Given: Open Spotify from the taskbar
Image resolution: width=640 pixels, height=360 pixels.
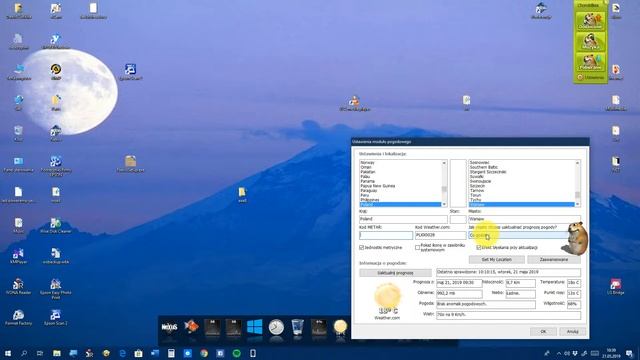Looking at the screenshot, I should pos(236,353).
